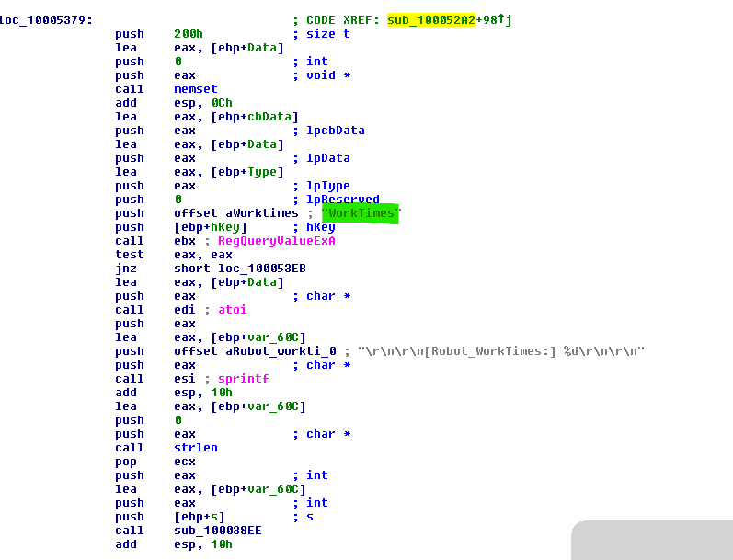Viewport: 733px width, 560px height.
Task: Select the loc_10005379 label
Action: [x=44, y=20]
